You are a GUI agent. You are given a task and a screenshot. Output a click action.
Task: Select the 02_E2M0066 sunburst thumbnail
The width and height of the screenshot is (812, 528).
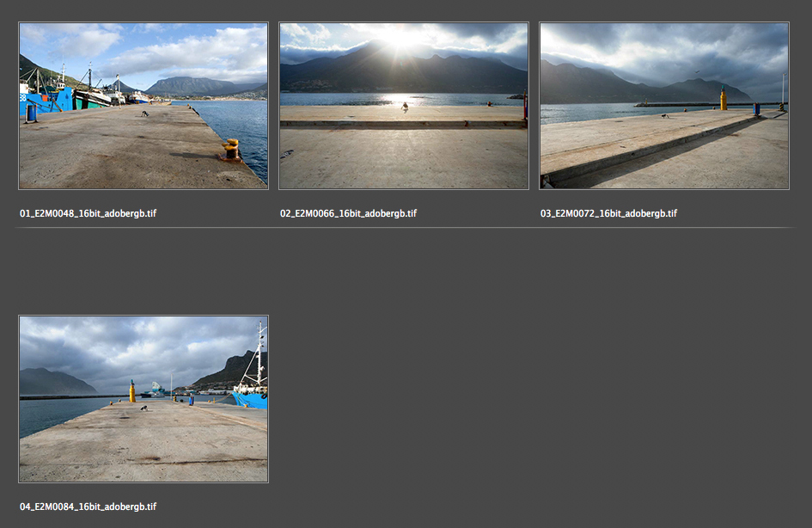[403, 106]
